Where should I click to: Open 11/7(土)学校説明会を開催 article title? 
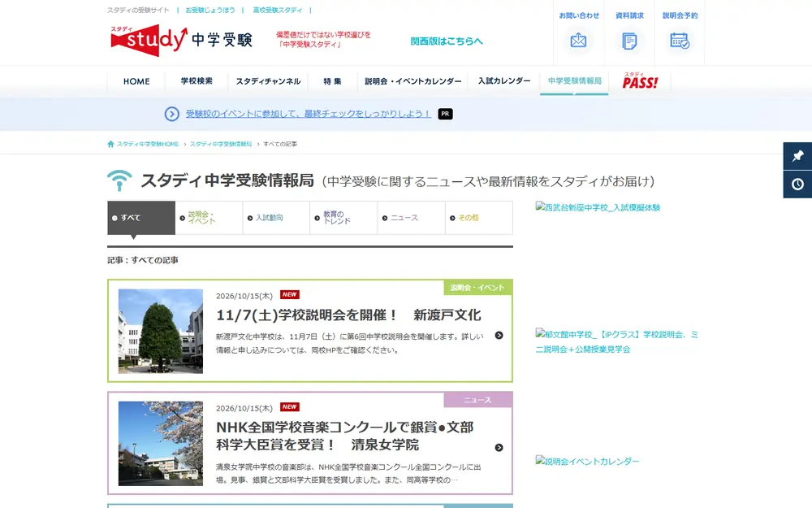pos(348,315)
